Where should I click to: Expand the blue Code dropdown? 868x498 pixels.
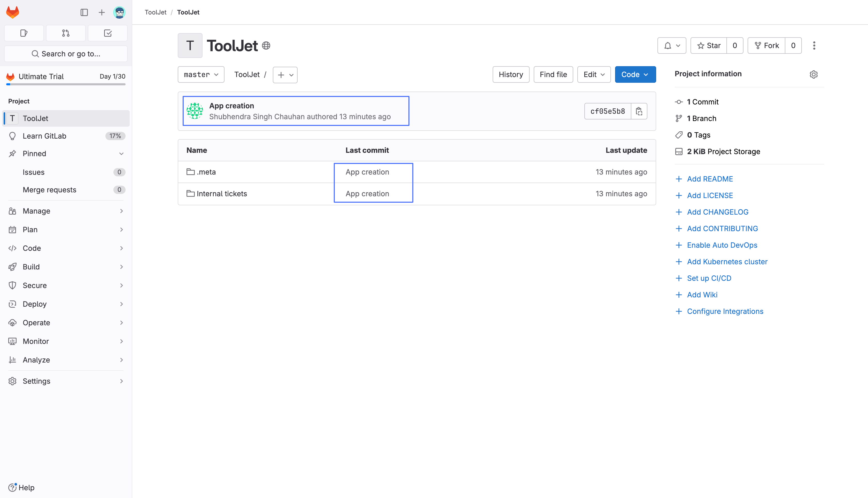pos(635,74)
